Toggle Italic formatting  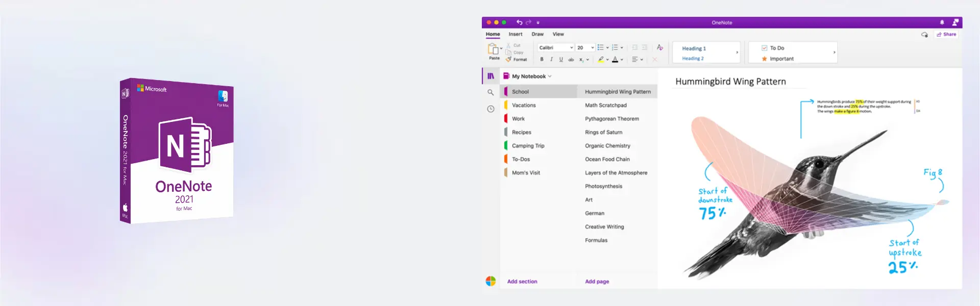pos(551,60)
